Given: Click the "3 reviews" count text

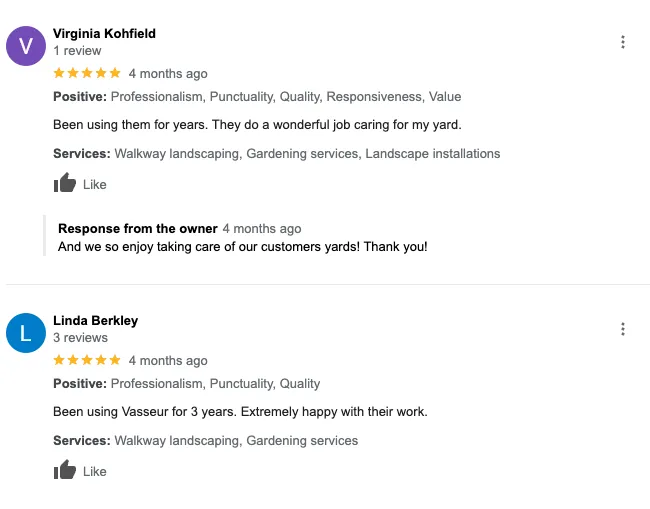Looking at the screenshot, I should [80, 337].
